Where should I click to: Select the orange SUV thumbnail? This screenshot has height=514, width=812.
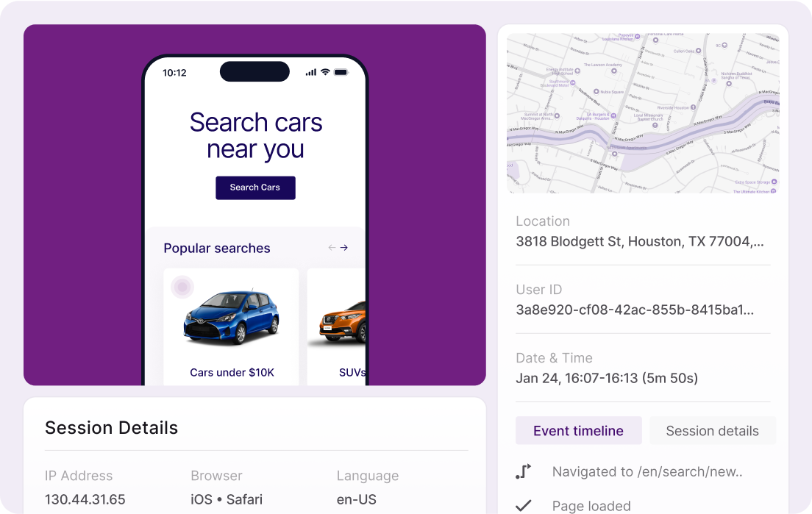(342, 322)
